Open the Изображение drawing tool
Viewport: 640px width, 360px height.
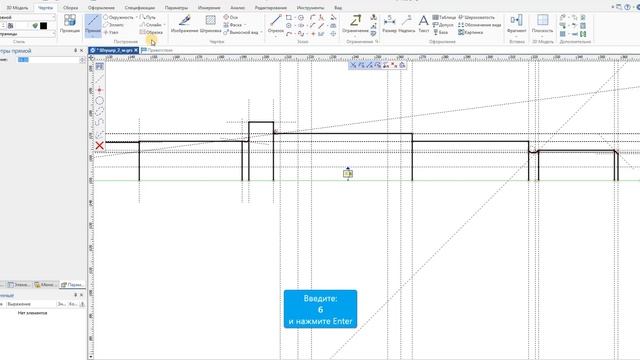[184, 24]
